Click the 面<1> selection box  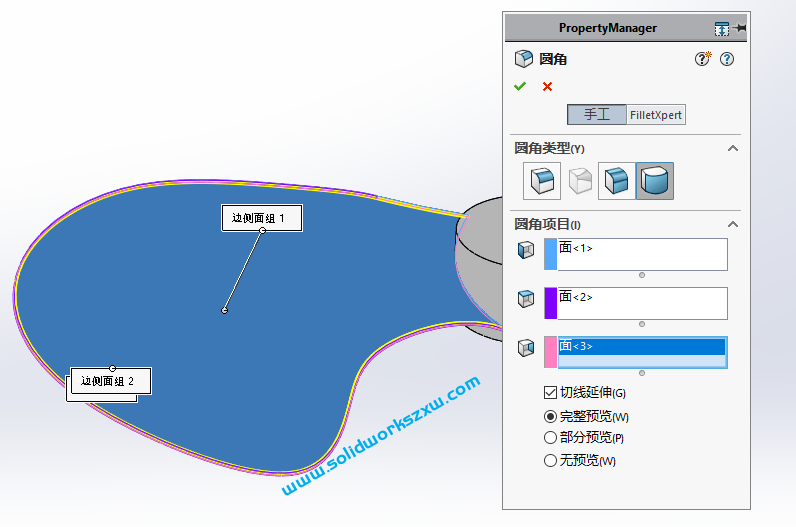642,254
